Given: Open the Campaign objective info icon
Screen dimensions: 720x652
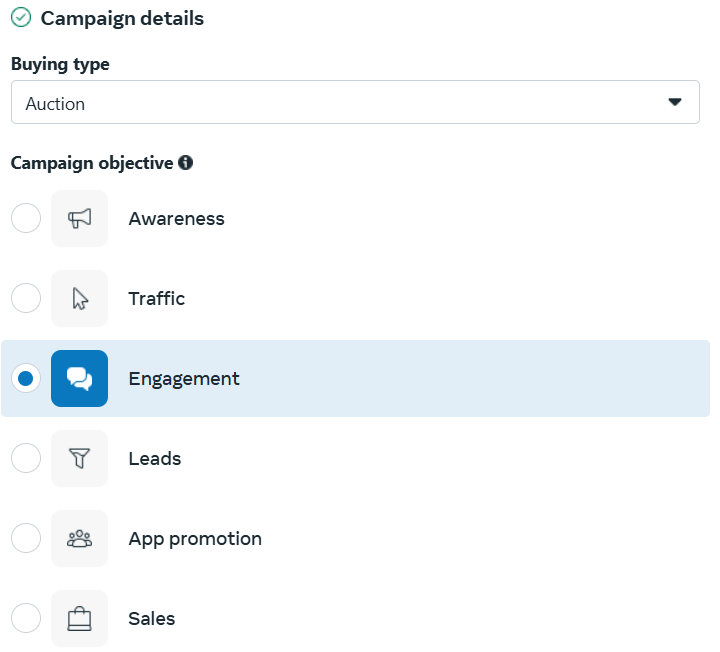Looking at the screenshot, I should point(186,163).
